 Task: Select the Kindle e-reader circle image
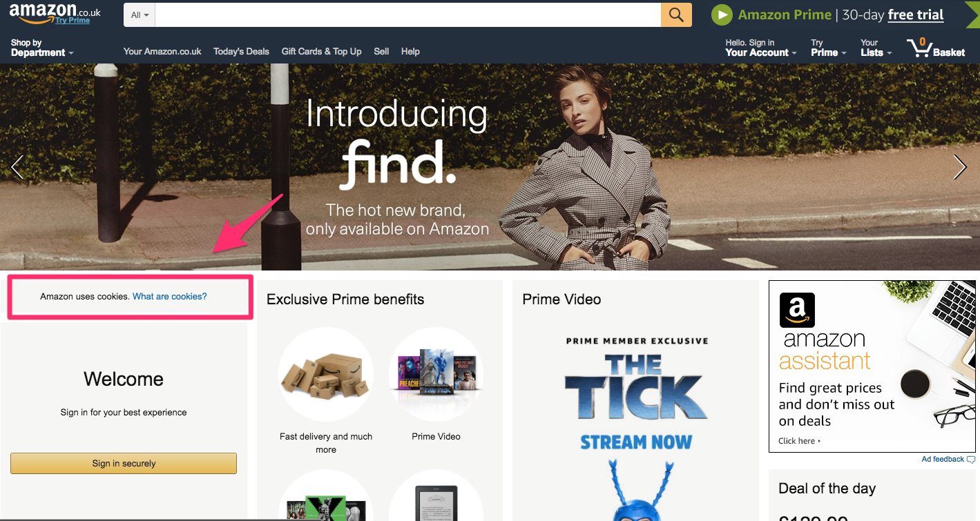point(436,495)
